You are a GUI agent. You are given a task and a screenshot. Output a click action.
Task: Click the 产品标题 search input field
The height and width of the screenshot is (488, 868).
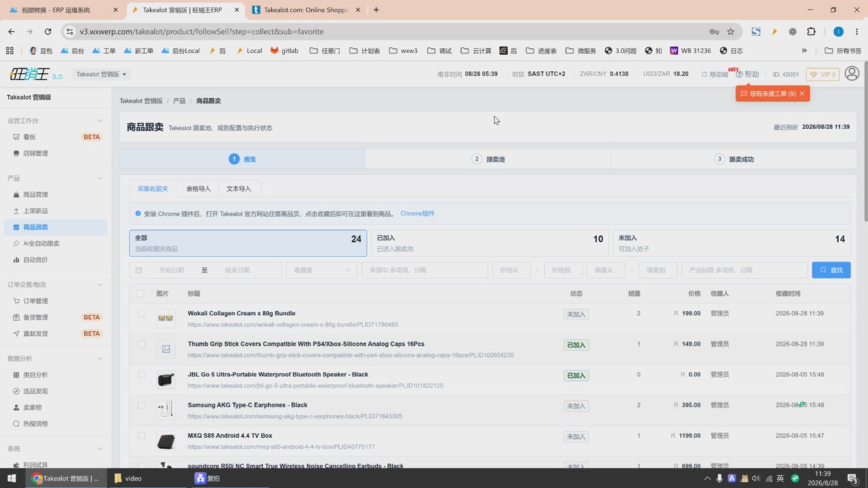click(745, 270)
